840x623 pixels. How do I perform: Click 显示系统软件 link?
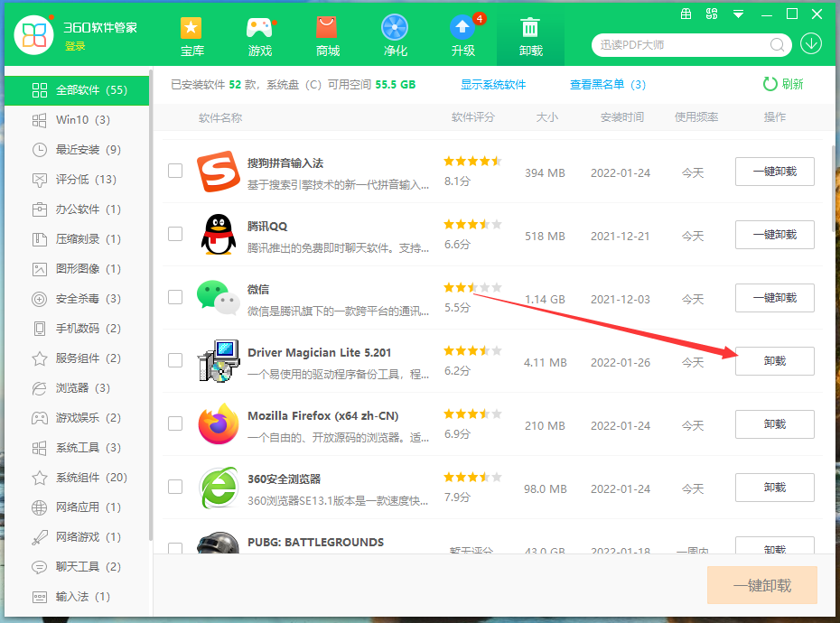coord(493,85)
